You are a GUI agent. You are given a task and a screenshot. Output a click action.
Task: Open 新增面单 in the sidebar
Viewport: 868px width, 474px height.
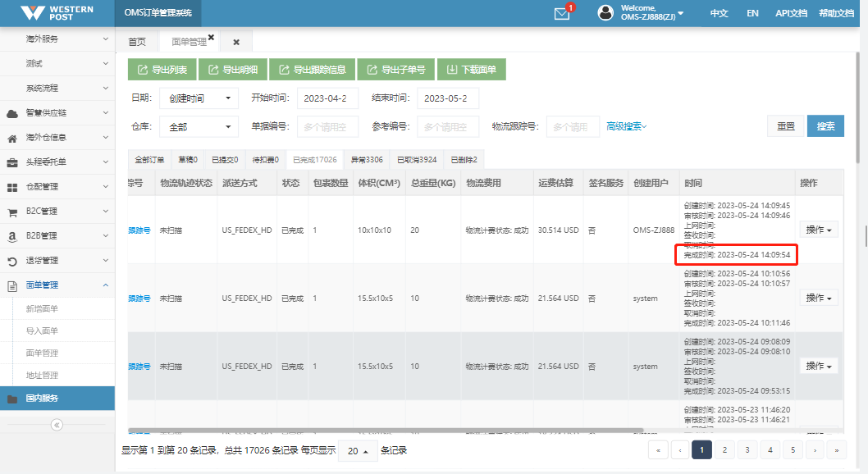tap(42, 309)
